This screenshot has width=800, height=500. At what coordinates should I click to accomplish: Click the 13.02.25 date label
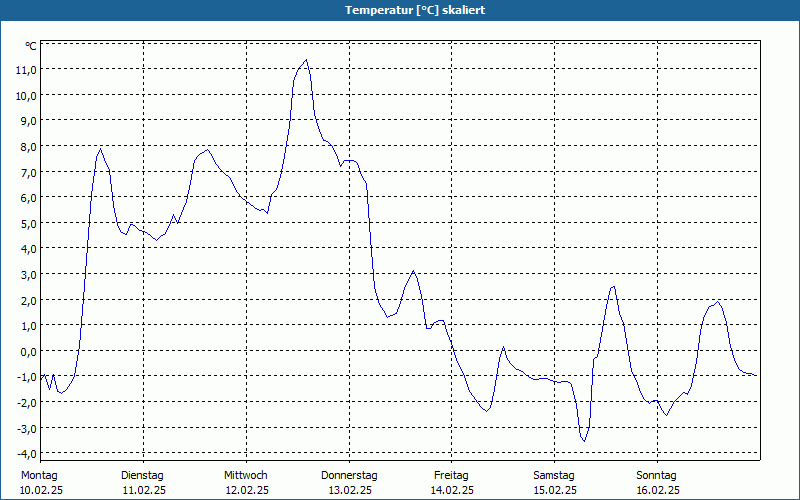coord(350,491)
